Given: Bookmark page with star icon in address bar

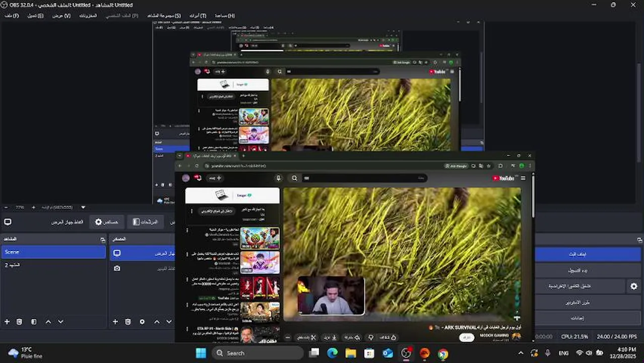Looking at the screenshot, I should pos(489,166).
